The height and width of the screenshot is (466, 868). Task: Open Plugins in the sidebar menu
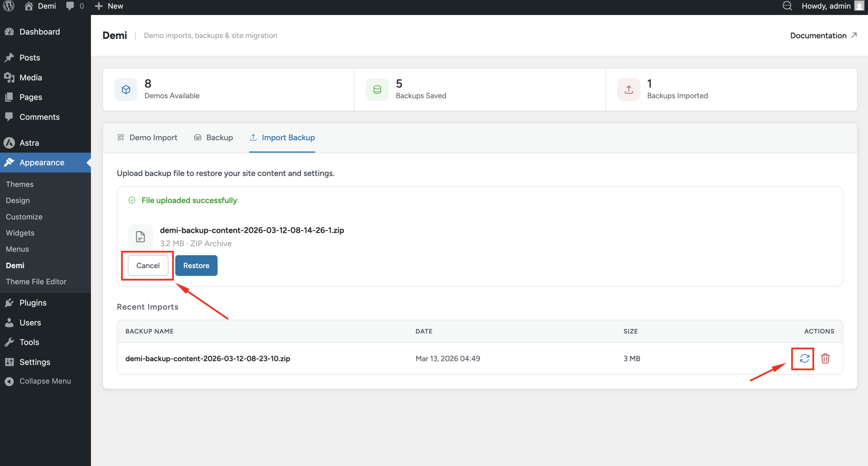point(33,303)
